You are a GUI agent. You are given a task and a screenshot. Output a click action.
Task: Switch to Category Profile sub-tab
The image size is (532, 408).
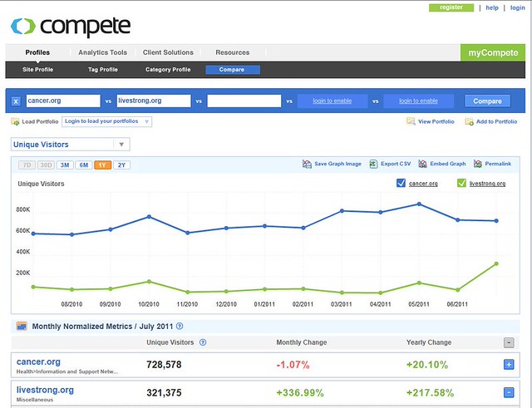tap(168, 70)
